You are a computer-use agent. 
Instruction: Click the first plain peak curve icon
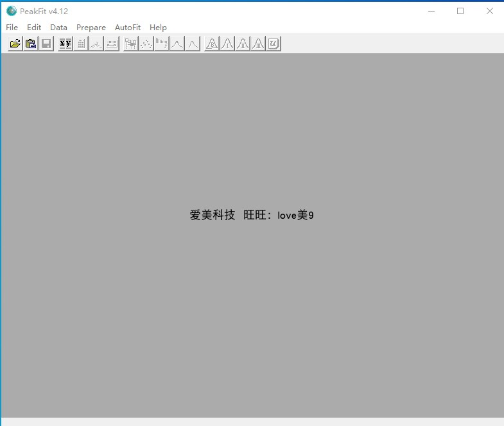pos(177,44)
